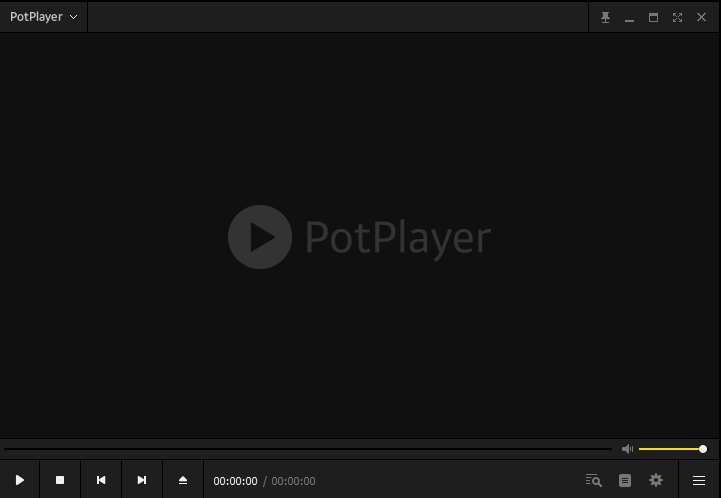Click the playback seek bar
The image size is (721, 498).
point(308,449)
